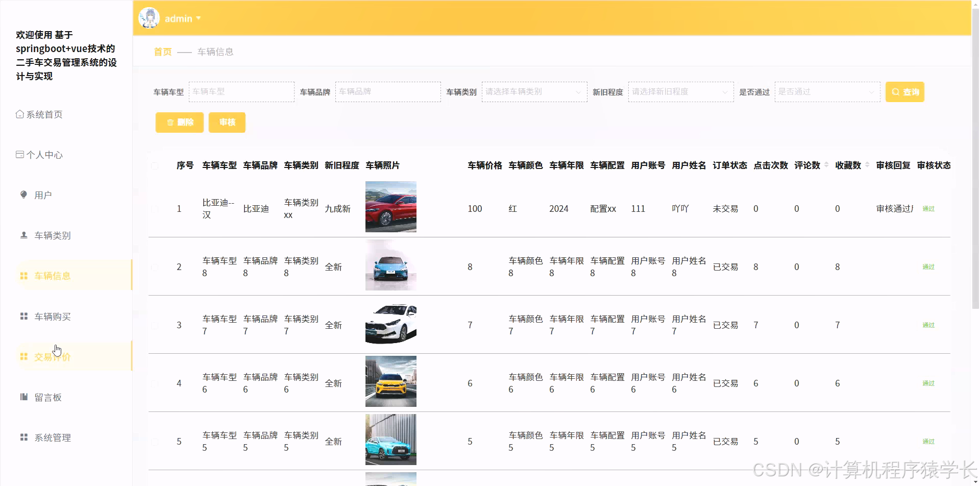This screenshot has height=486, width=980.
Task: Open the cyan SUV photo in row 5
Action: click(x=391, y=440)
